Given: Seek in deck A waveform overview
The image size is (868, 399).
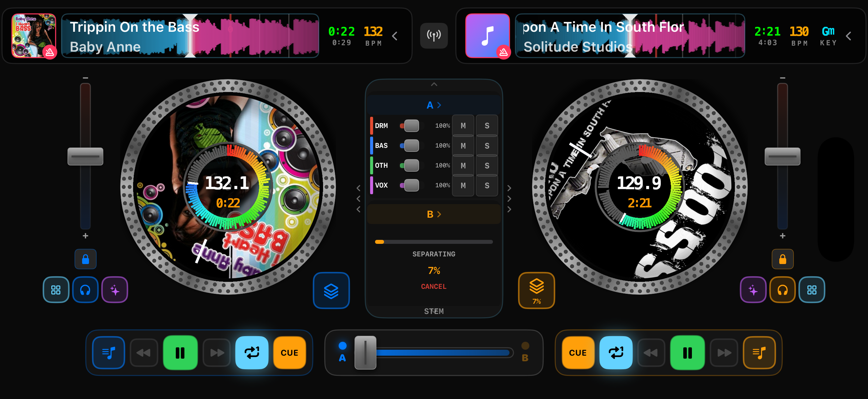Looking at the screenshot, I should tap(190, 36).
